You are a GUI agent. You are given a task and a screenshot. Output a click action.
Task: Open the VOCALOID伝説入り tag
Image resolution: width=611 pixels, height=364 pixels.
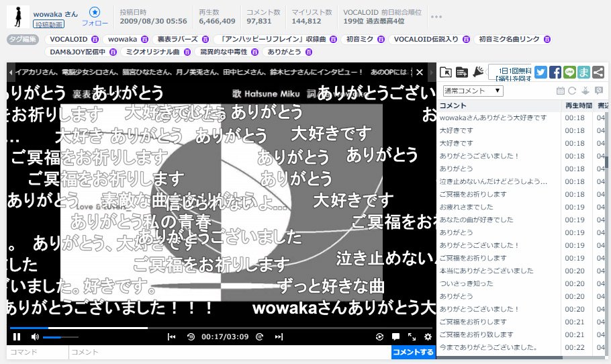[x=426, y=39]
